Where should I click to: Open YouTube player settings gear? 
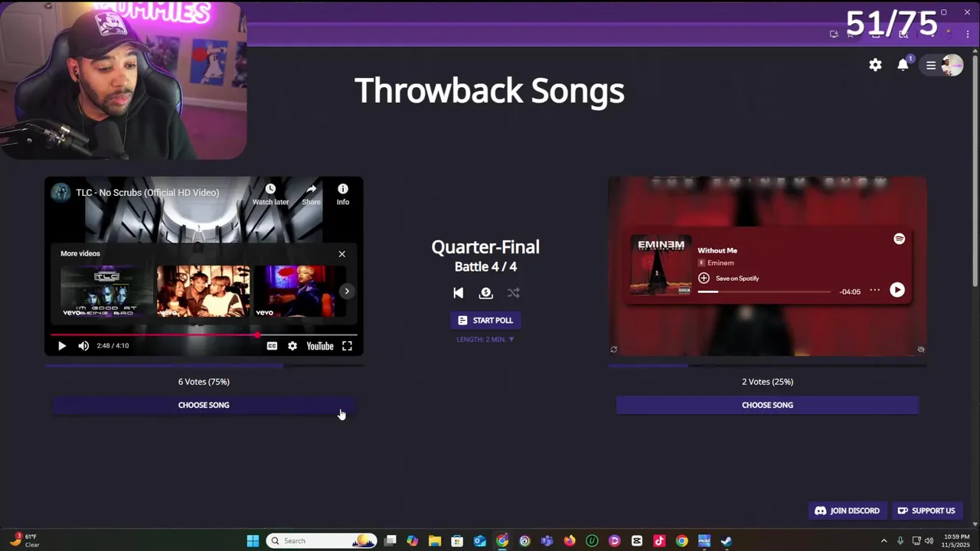pyautogui.click(x=292, y=346)
